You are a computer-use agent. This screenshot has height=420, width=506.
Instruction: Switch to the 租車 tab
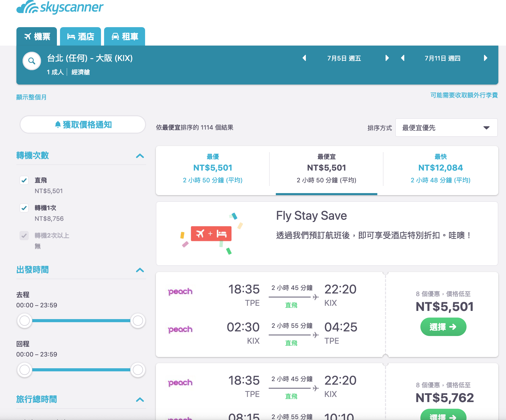pyautogui.click(x=125, y=36)
